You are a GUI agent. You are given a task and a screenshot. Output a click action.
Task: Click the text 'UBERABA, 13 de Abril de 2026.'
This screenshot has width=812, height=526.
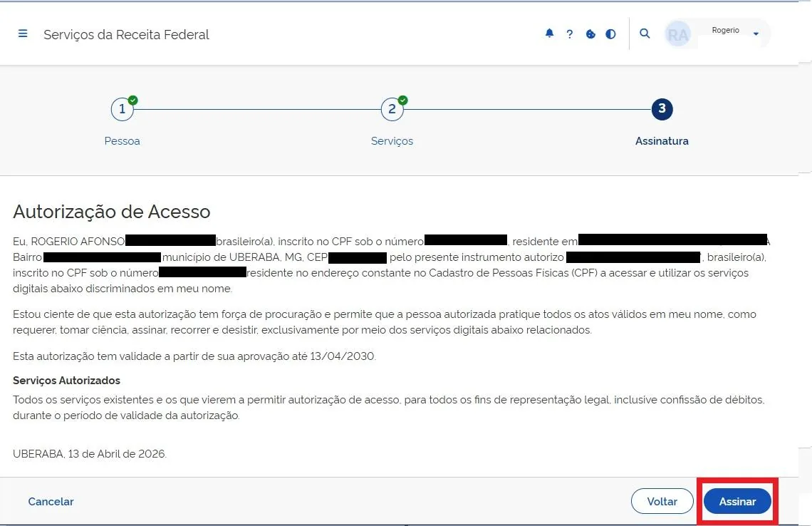point(90,454)
